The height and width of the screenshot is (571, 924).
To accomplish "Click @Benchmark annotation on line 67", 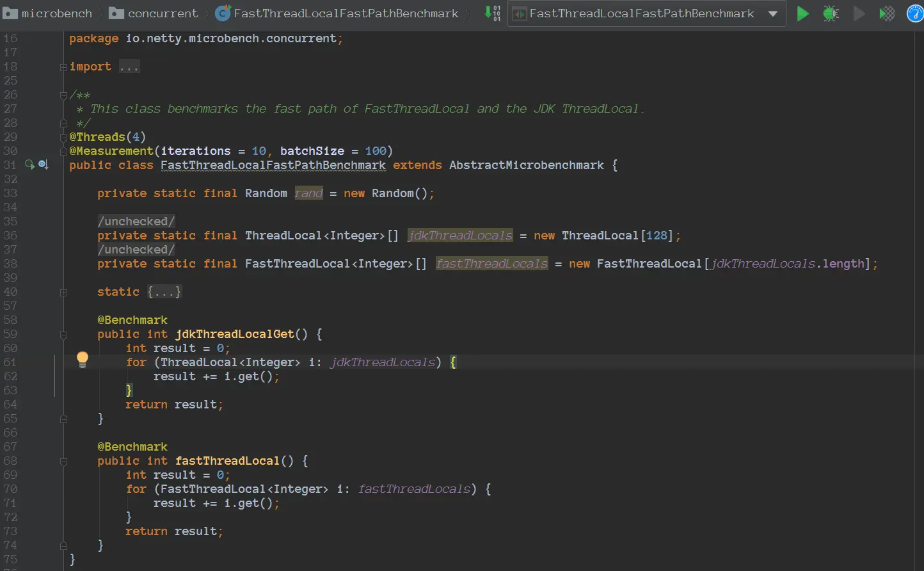I will 132,447.
